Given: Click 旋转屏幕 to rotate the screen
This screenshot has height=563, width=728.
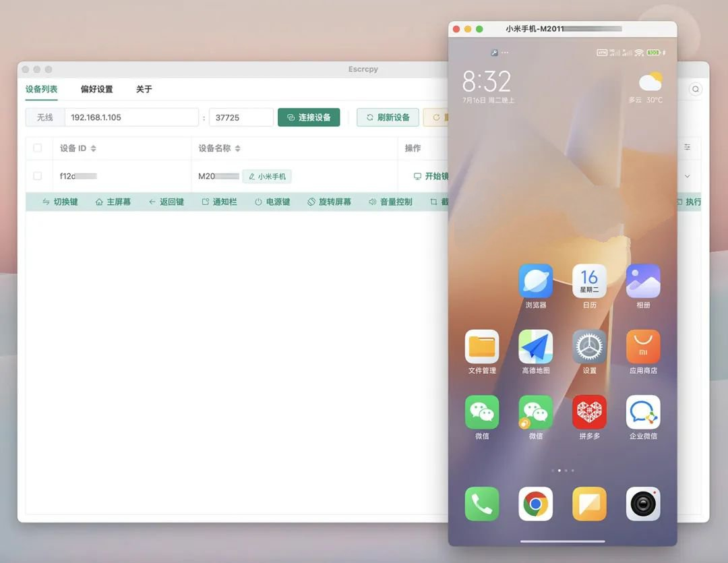Looking at the screenshot, I should point(329,202).
